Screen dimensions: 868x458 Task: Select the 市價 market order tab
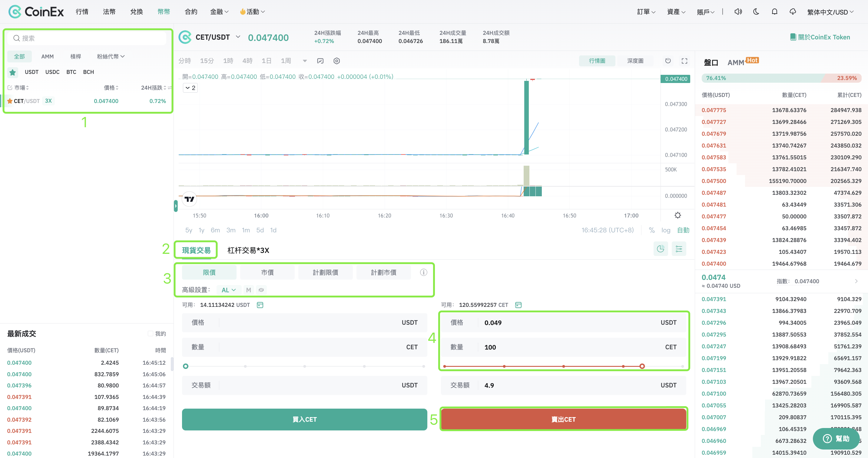coord(267,272)
